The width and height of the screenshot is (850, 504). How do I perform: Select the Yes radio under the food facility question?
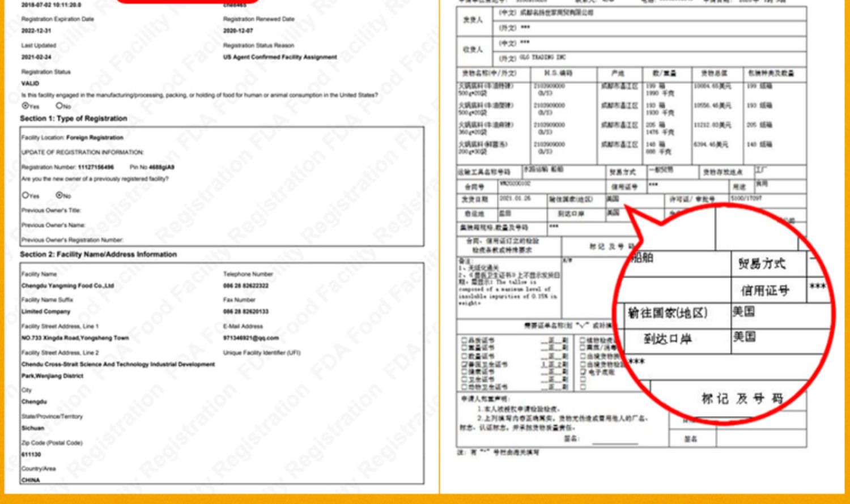25,106
